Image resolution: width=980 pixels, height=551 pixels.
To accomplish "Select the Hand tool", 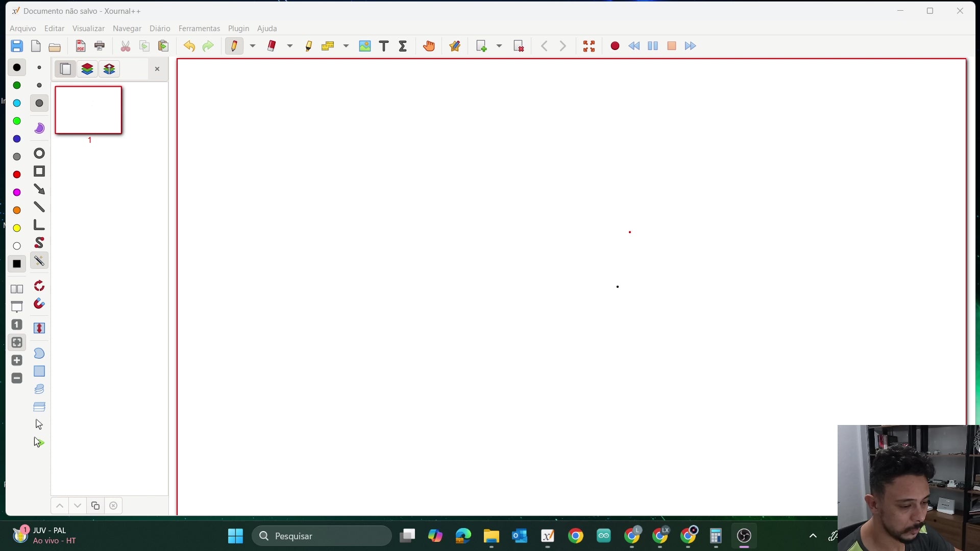I will 429,46.
